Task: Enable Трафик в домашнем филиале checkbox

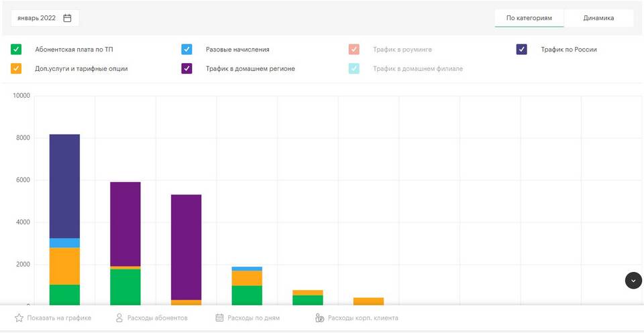Action: click(x=354, y=68)
